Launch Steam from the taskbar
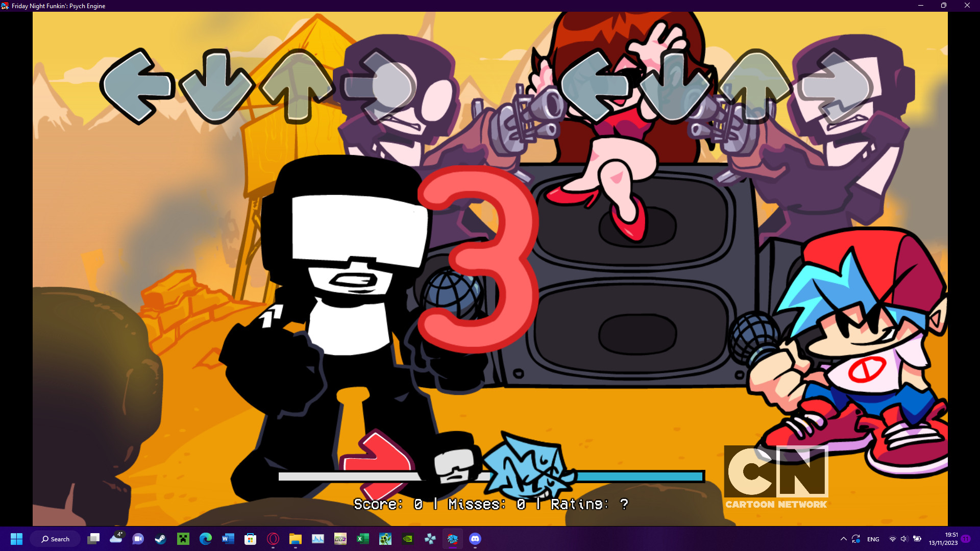980x551 pixels. point(161,539)
